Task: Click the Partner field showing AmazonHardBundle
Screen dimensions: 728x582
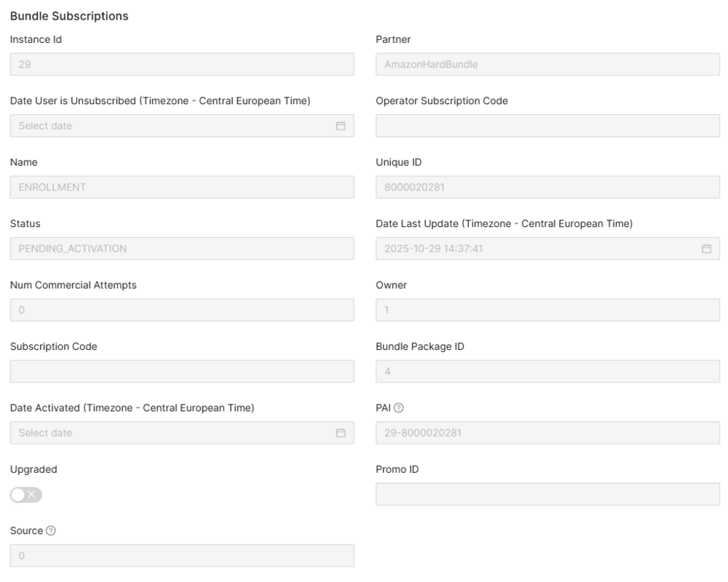Action: 547,64
